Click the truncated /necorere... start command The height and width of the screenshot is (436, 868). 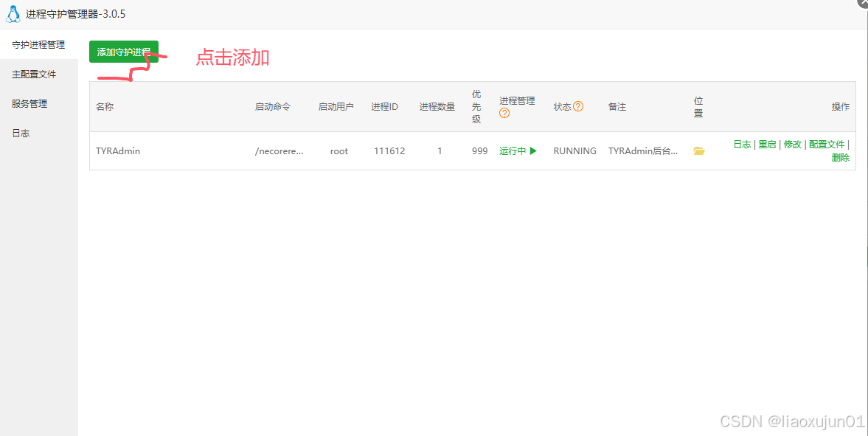pyautogui.click(x=279, y=151)
